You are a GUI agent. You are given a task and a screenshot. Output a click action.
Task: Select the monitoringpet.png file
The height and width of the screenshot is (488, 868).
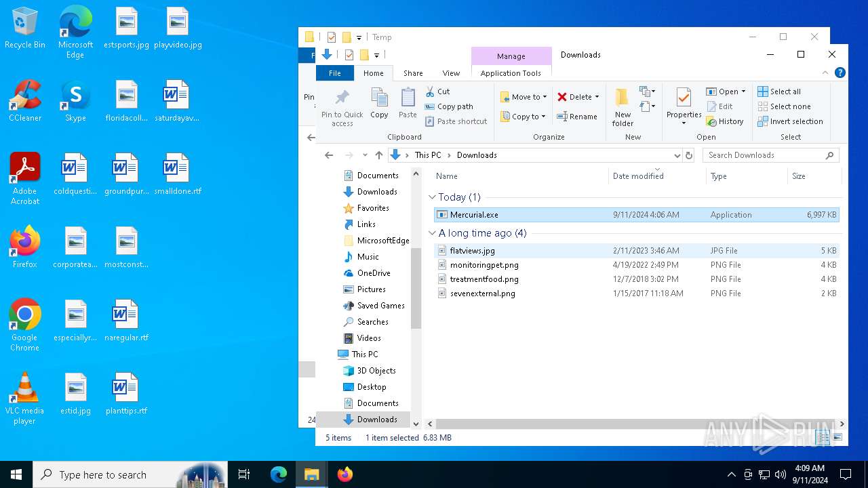click(x=636, y=265)
